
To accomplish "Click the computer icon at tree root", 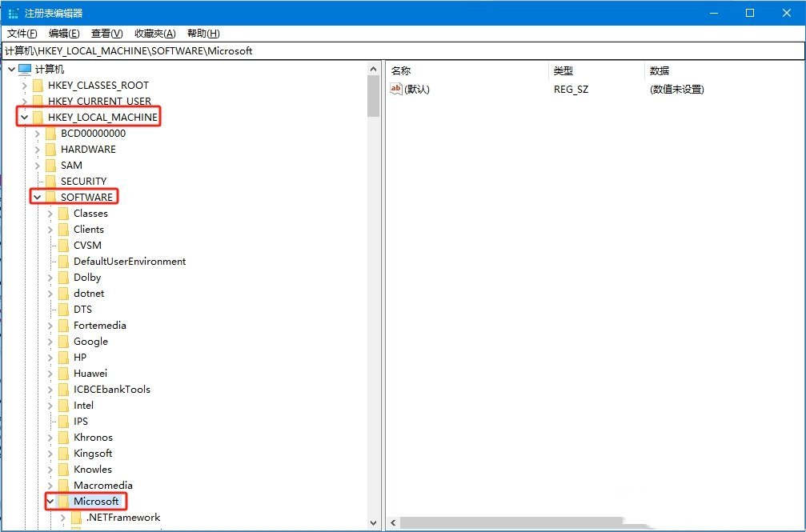I will [x=25, y=70].
